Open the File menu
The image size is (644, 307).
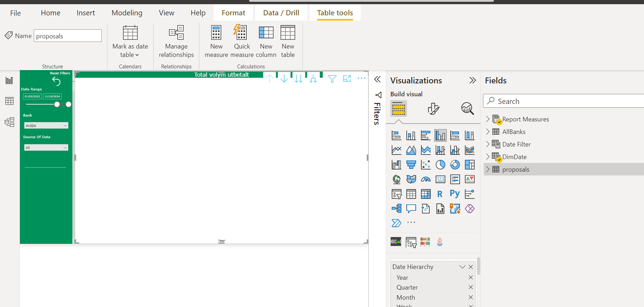(x=15, y=13)
